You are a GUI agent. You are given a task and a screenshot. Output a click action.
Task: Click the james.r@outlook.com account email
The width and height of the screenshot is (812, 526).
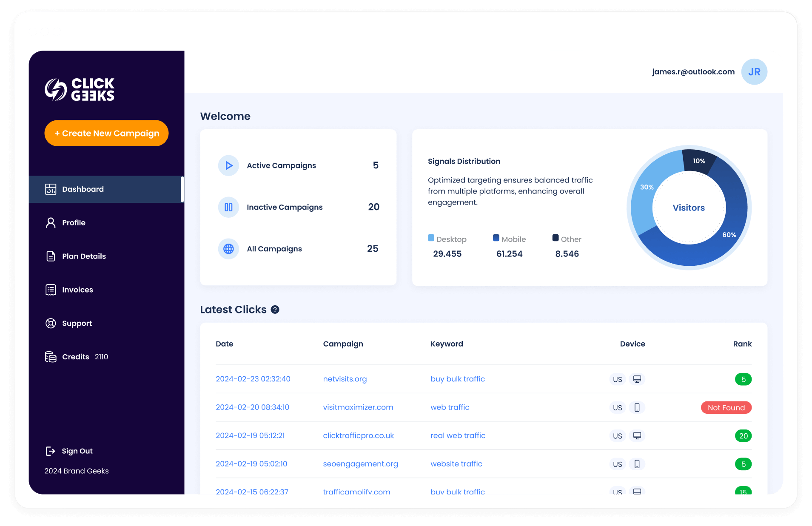point(693,72)
